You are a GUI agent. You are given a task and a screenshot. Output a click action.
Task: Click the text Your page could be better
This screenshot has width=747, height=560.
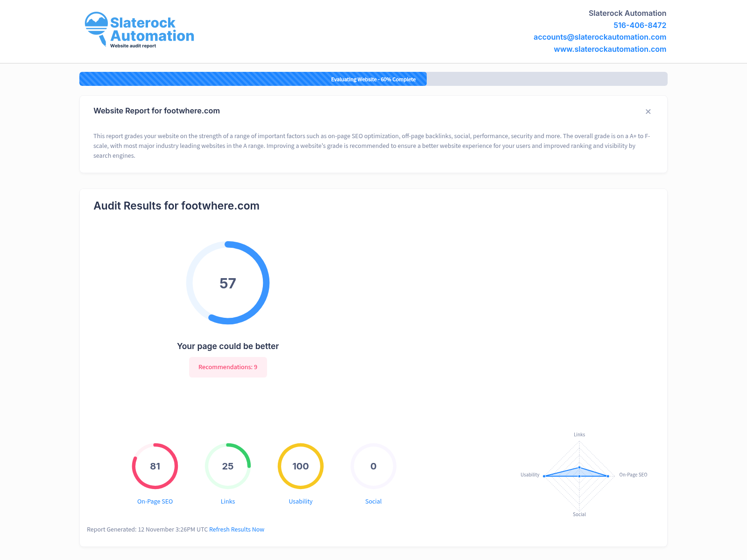point(228,346)
